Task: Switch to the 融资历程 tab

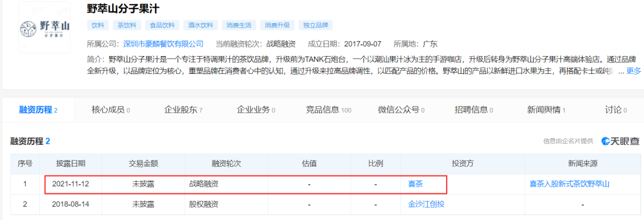Action: (38, 110)
